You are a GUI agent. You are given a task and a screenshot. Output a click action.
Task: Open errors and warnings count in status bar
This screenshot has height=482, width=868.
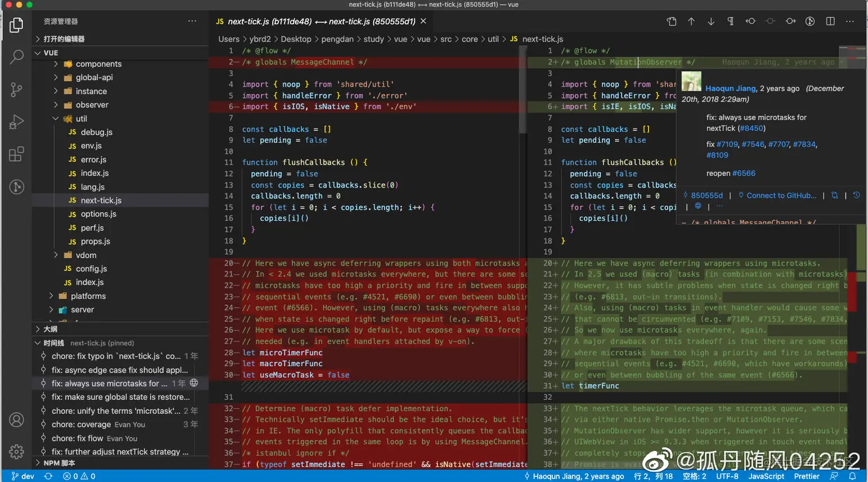(x=79, y=476)
